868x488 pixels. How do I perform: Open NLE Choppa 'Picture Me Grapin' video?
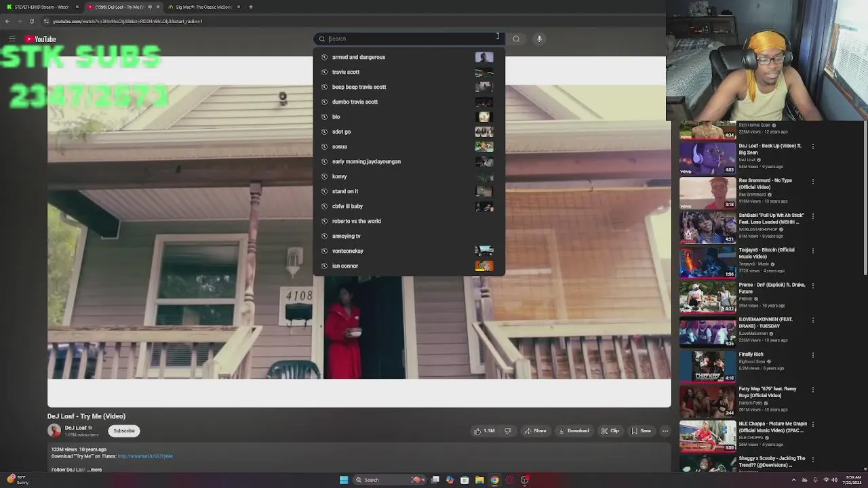pos(708,436)
